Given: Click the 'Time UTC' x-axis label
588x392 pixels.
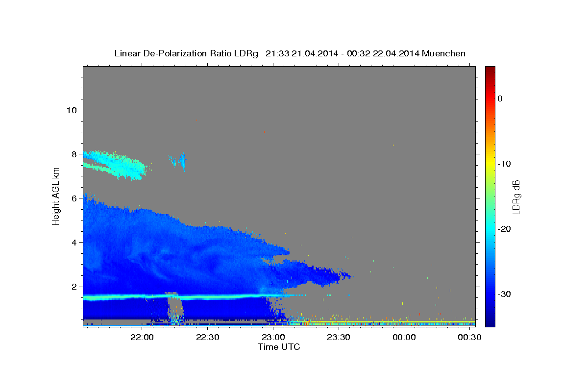Looking at the screenshot, I should [x=279, y=347].
